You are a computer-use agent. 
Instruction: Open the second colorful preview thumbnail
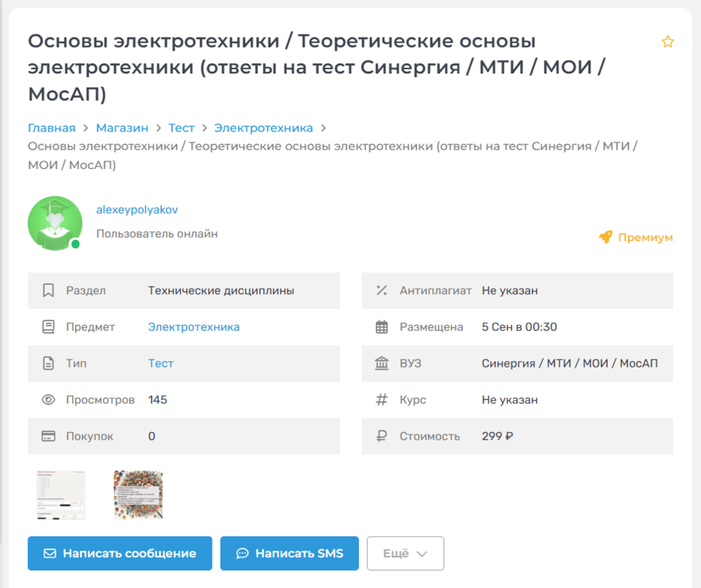[x=138, y=495]
